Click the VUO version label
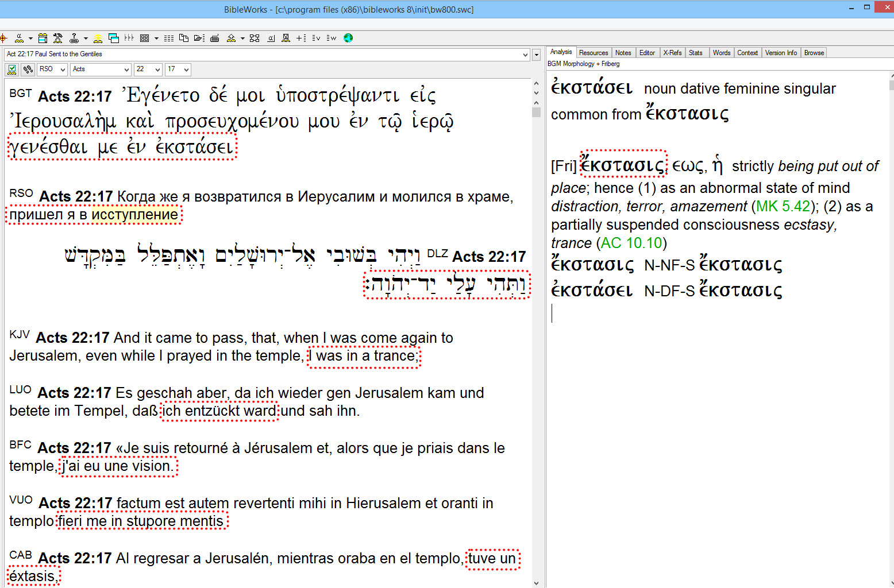Viewport: 894px width, 588px height. [x=21, y=500]
